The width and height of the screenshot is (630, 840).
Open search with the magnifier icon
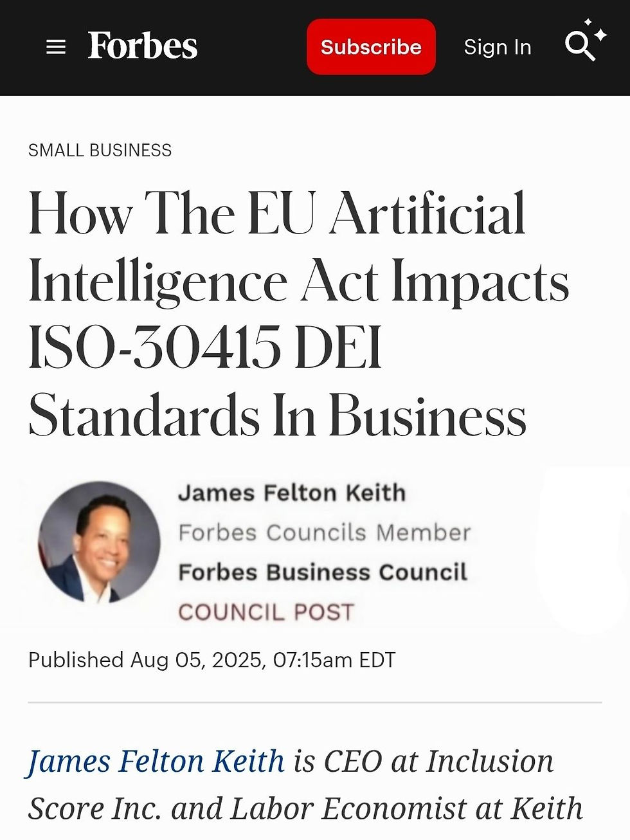point(579,47)
